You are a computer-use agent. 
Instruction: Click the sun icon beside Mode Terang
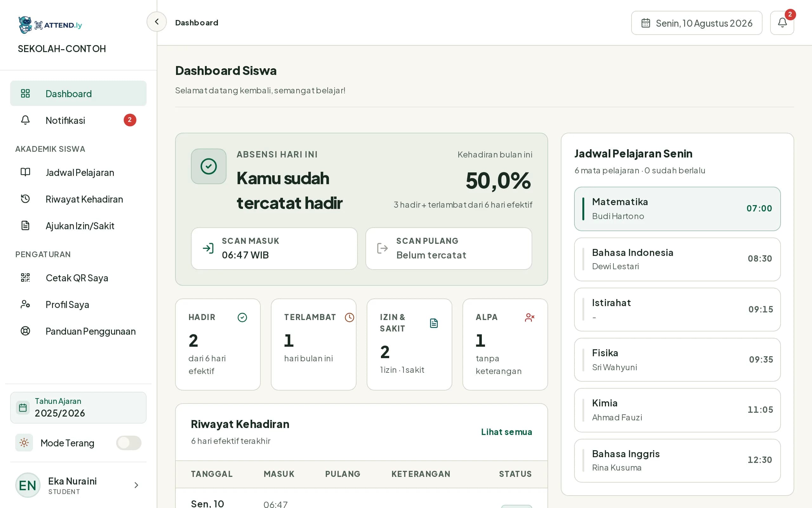(24, 443)
